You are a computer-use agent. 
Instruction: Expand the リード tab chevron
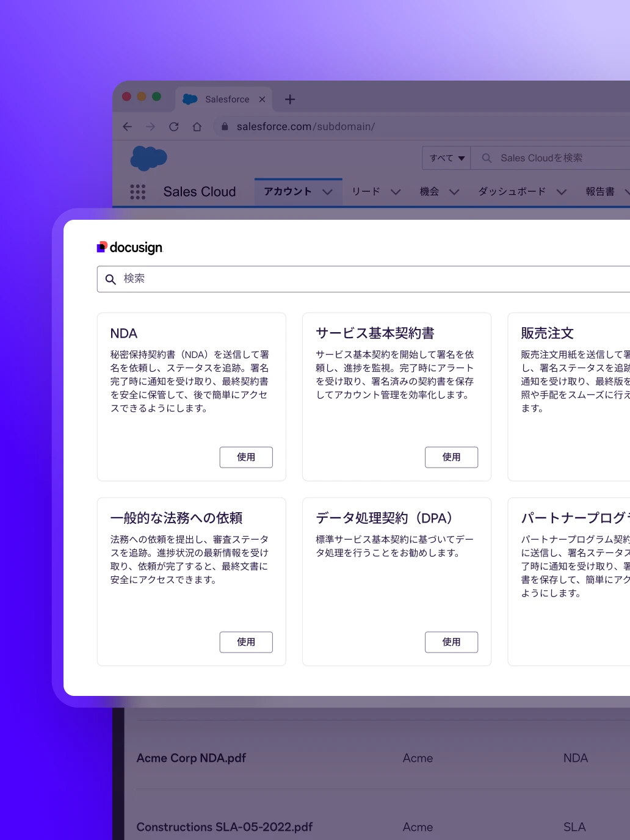coord(396,192)
